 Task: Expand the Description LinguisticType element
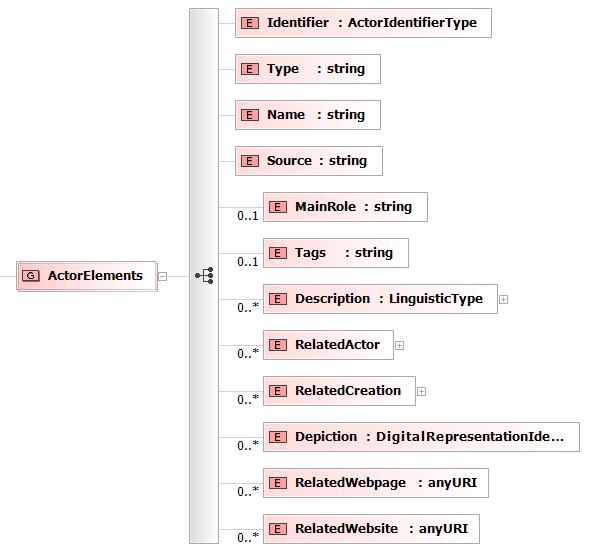[x=503, y=300]
